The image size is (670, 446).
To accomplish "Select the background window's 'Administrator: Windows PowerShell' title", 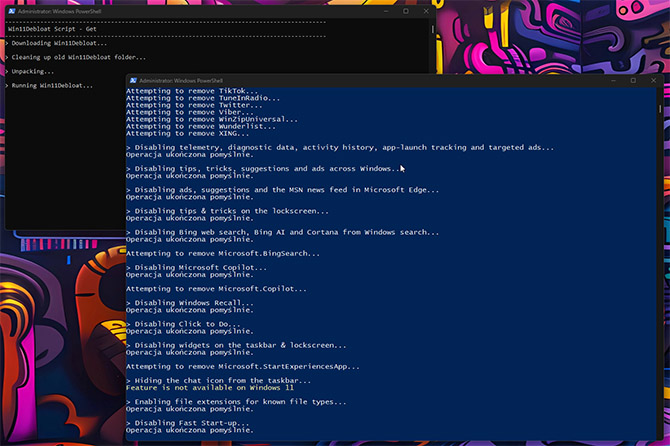I will pyautogui.click(x=62, y=11).
